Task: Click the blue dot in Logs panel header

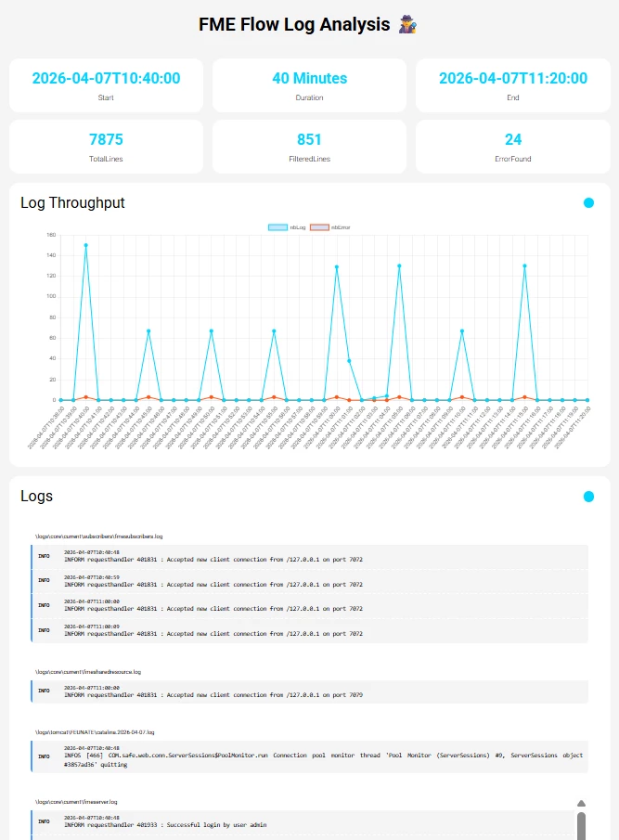Action: coord(588,497)
